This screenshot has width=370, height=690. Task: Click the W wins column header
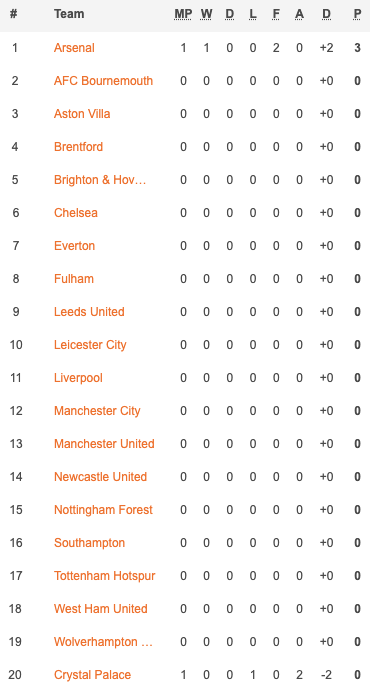coord(206,14)
